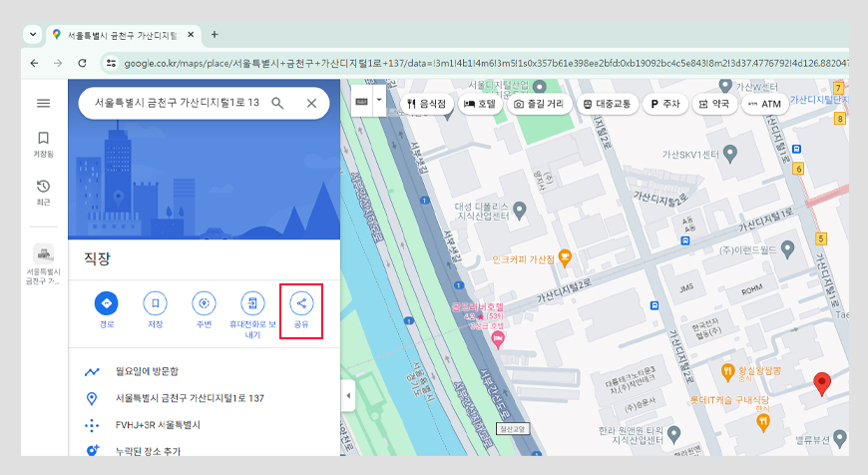Close the 서울특별시 금천구 browser tab
868x475 pixels.
[191, 34]
